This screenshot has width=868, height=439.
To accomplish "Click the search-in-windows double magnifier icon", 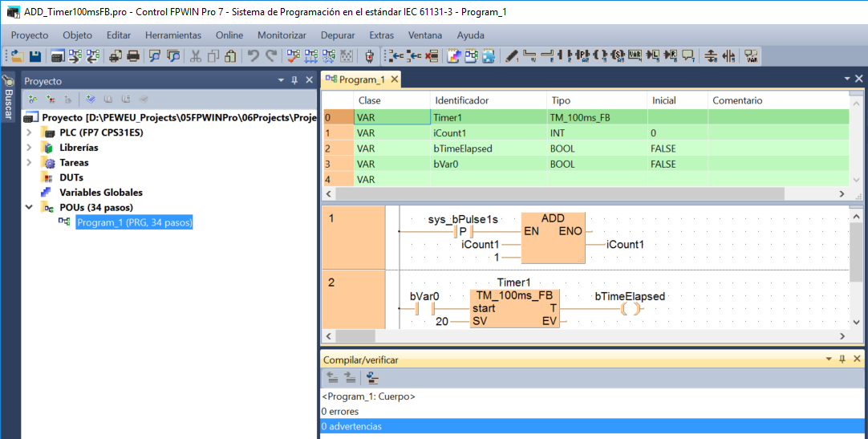I will point(173,56).
